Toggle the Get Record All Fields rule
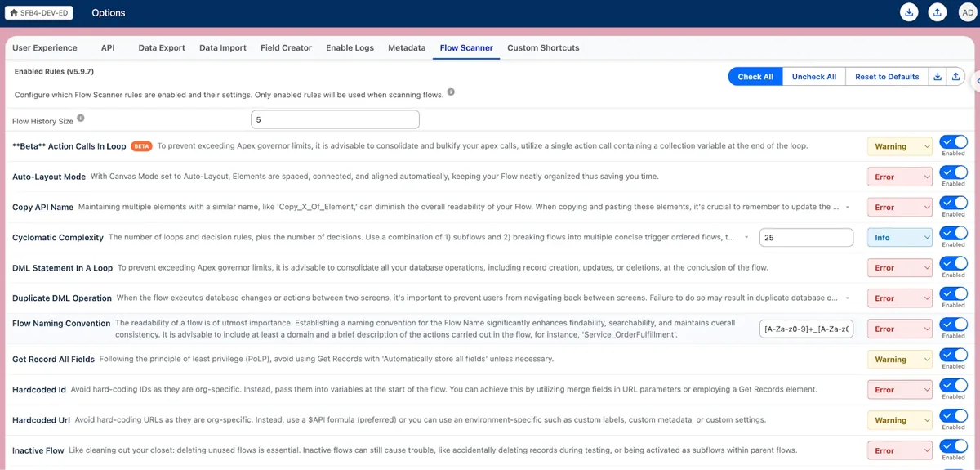The image size is (980, 470). [x=953, y=355]
